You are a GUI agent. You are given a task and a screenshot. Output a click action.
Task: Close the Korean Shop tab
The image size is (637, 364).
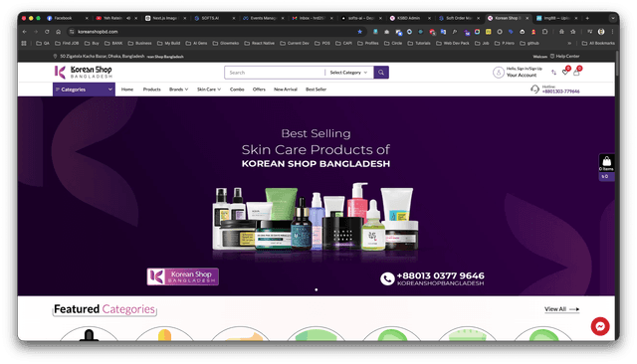528,18
